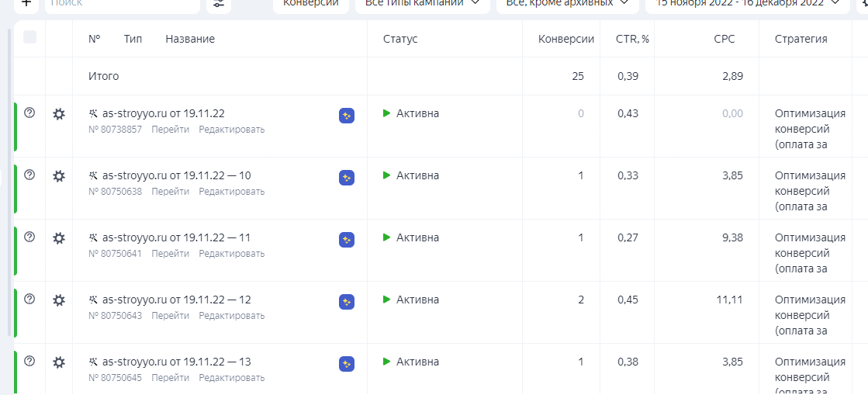868x395 pixels.
Task: Click blue sparkle icon on campaign № 80750641
Action: click(x=347, y=240)
